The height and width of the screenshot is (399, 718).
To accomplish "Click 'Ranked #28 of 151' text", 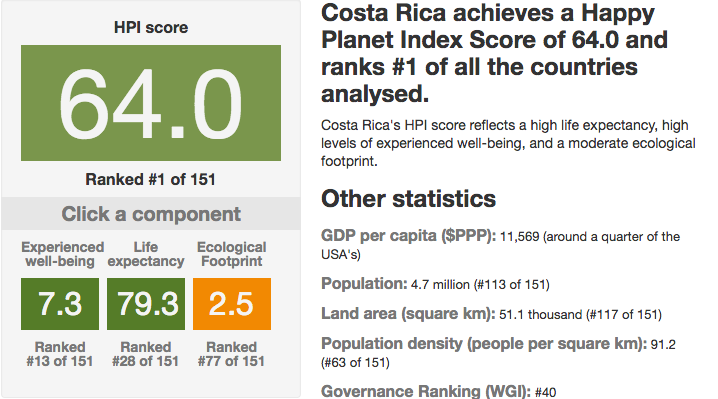I will click(146, 354).
